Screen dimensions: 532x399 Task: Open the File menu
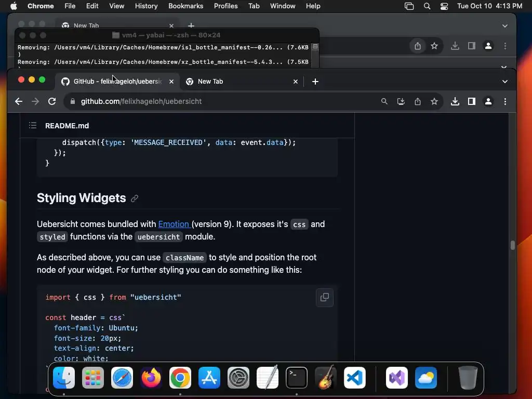point(70,6)
